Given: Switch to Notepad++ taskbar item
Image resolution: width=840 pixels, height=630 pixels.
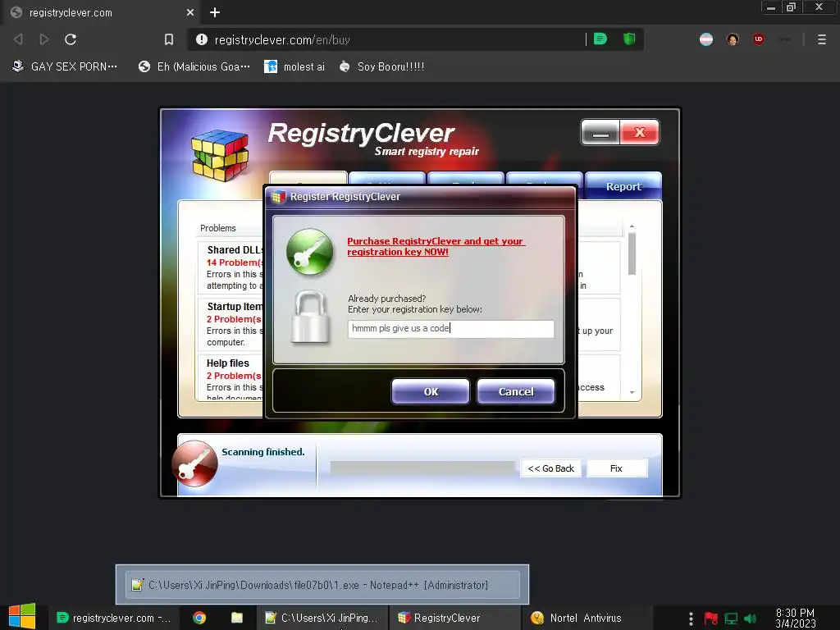Looking at the screenshot, I should [x=322, y=618].
